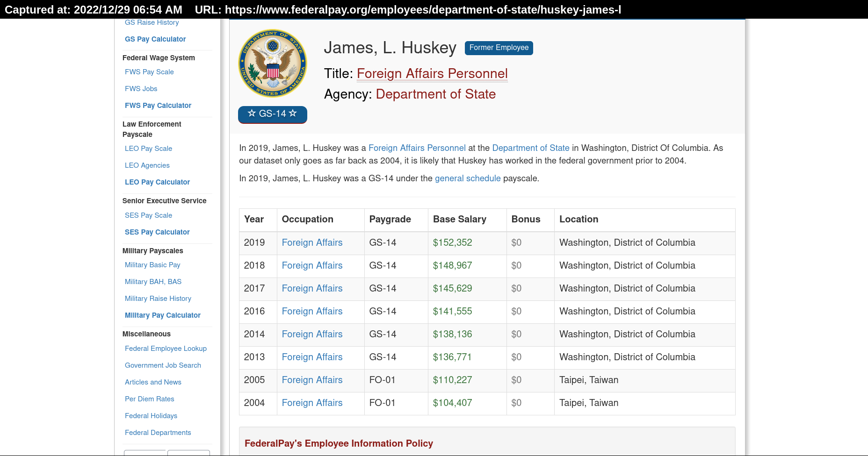Image resolution: width=868 pixels, height=456 pixels.
Task: View Military Raise History
Action: click(158, 299)
